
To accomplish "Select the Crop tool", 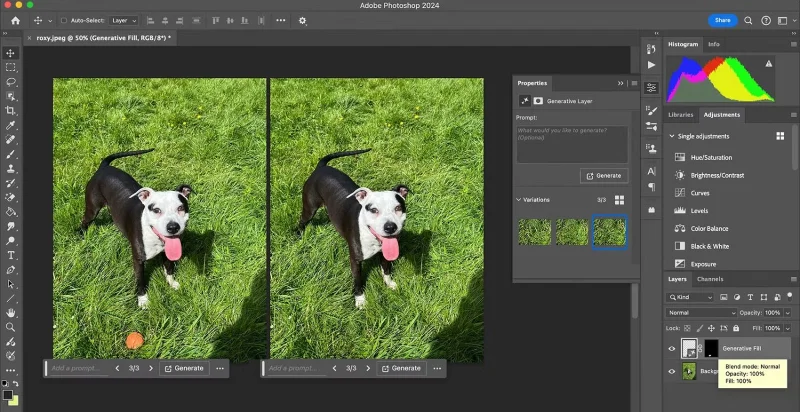I will (10, 111).
